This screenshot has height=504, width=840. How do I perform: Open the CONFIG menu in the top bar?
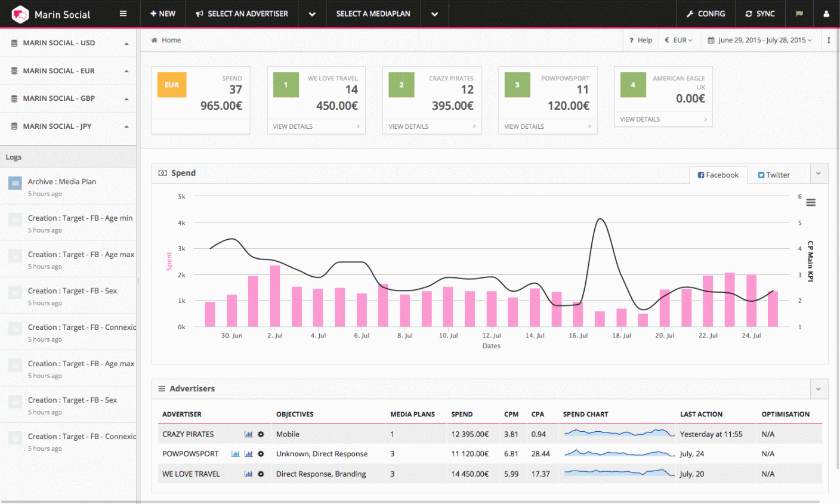coord(706,13)
